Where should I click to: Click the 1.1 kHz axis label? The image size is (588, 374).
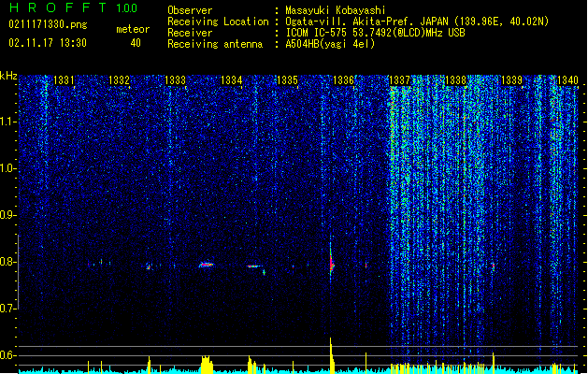(8, 122)
